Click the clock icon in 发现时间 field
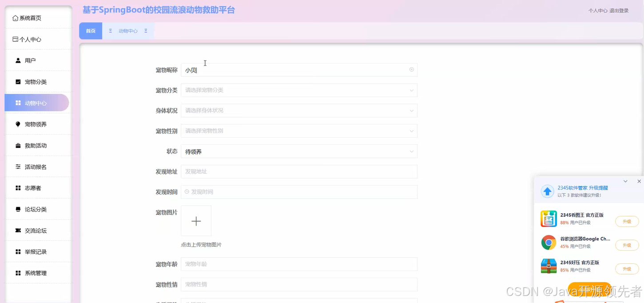 187,192
